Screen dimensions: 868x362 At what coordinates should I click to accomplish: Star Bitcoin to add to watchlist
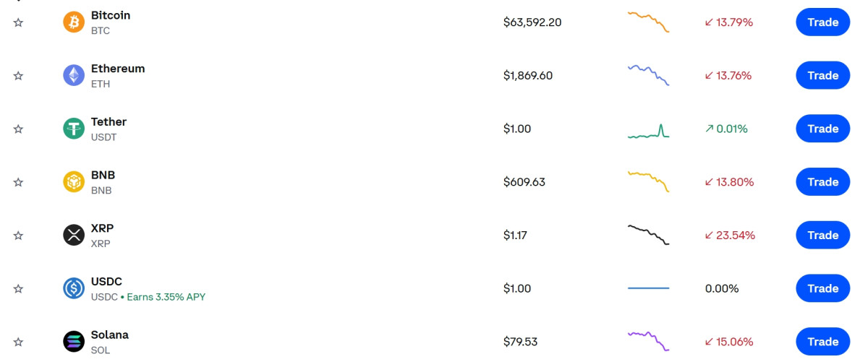click(x=19, y=22)
